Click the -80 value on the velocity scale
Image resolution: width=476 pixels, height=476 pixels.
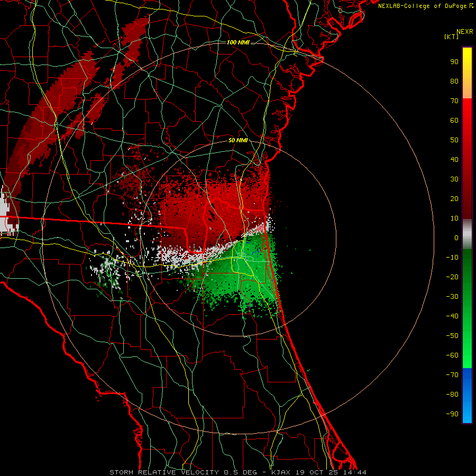coord(452,395)
